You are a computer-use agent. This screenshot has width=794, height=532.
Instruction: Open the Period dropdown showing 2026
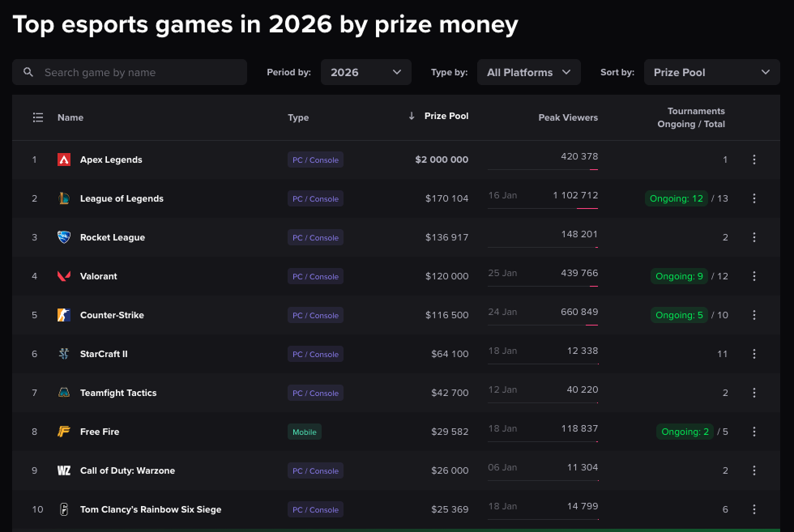pyautogui.click(x=365, y=72)
